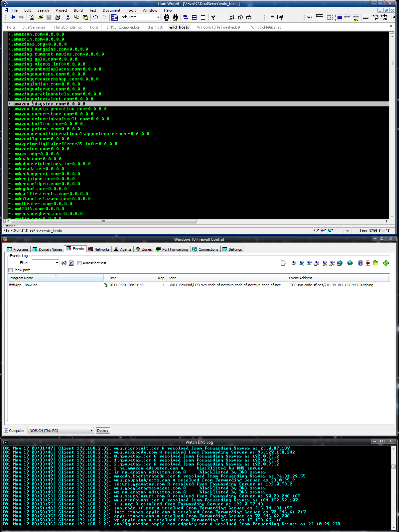399x532 pixels.
Task: Click the Cut scissors icon
Action: click(68, 17)
